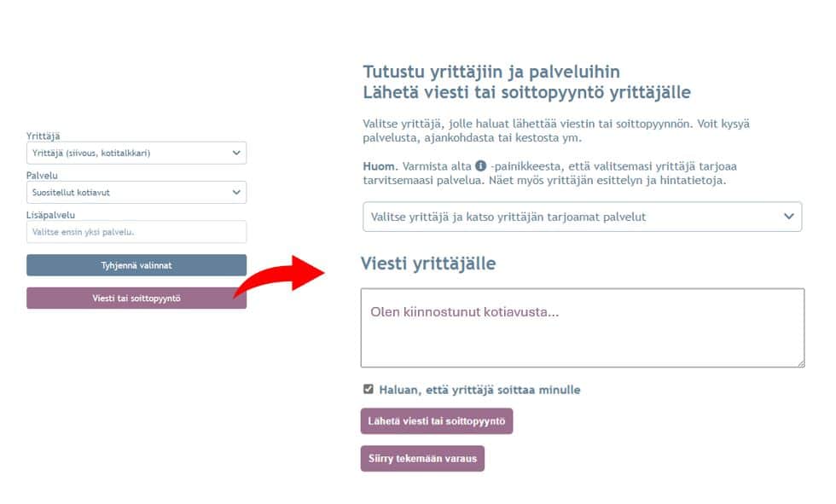Click the 'Tyhjennä valinnat' button

[136, 265]
